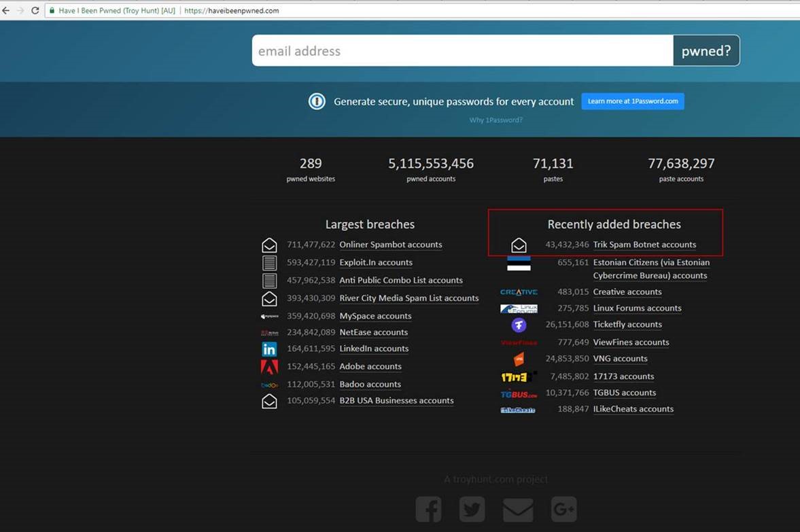Viewport: 800px width, 532px height.
Task: Click the 5,115,553,456 pwned accounts figure
Action: click(431, 164)
